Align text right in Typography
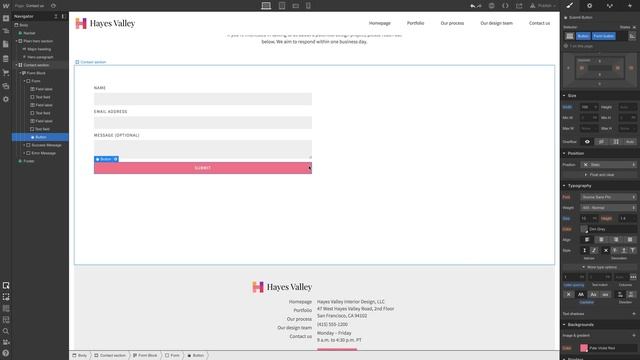 [616, 240]
